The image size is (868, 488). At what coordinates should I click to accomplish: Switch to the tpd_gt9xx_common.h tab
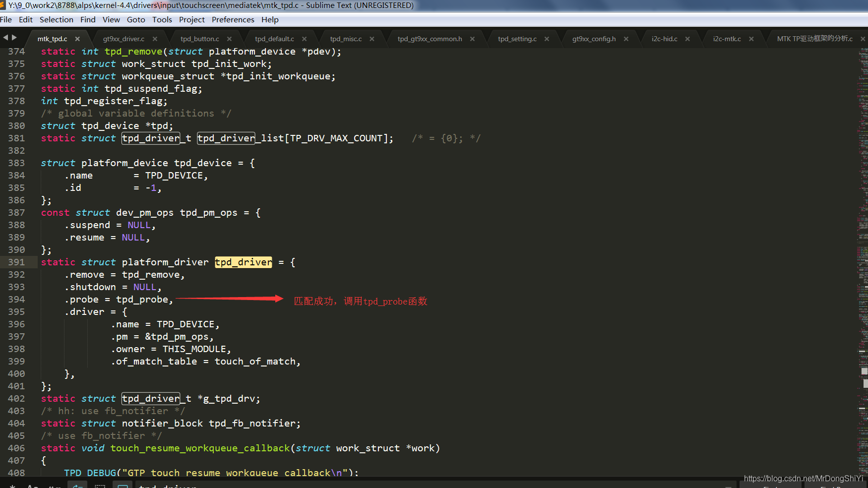point(430,39)
